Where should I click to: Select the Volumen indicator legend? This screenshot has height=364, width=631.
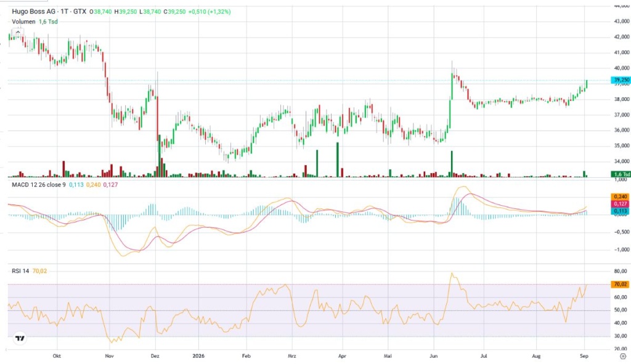pyautogui.click(x=23, y=22)
